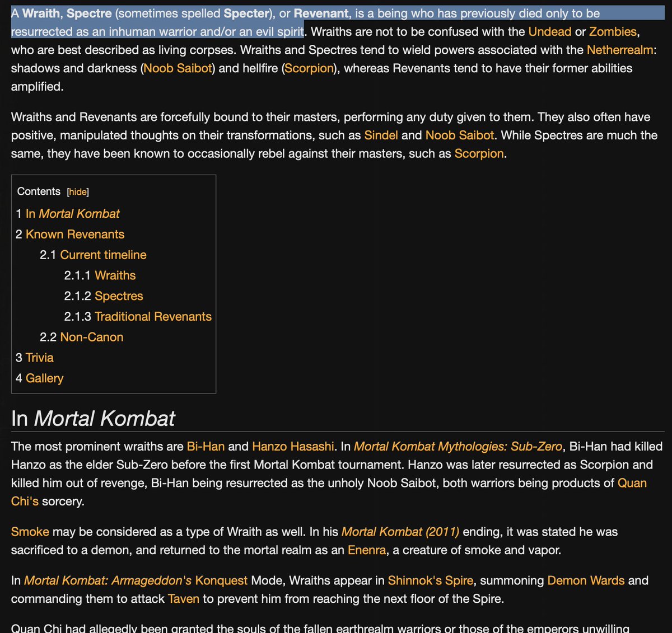Viewport: 672px width, 633px height.
Task: Open the Konquest link
Action: click(221, 581)
